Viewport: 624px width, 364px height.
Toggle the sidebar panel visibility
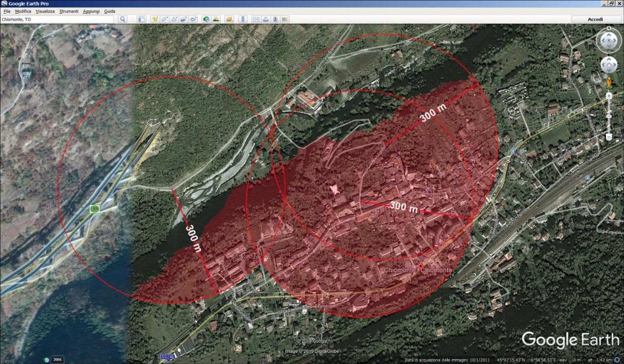[x=141, y=19]
